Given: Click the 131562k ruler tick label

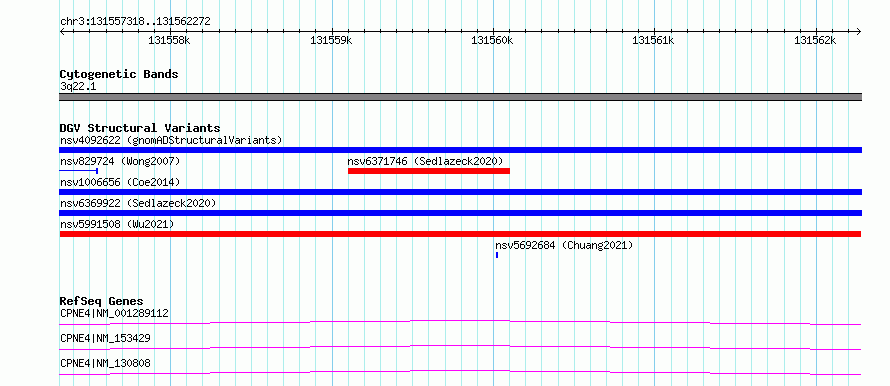Looking at the screenshot, I should click(815, 41).
